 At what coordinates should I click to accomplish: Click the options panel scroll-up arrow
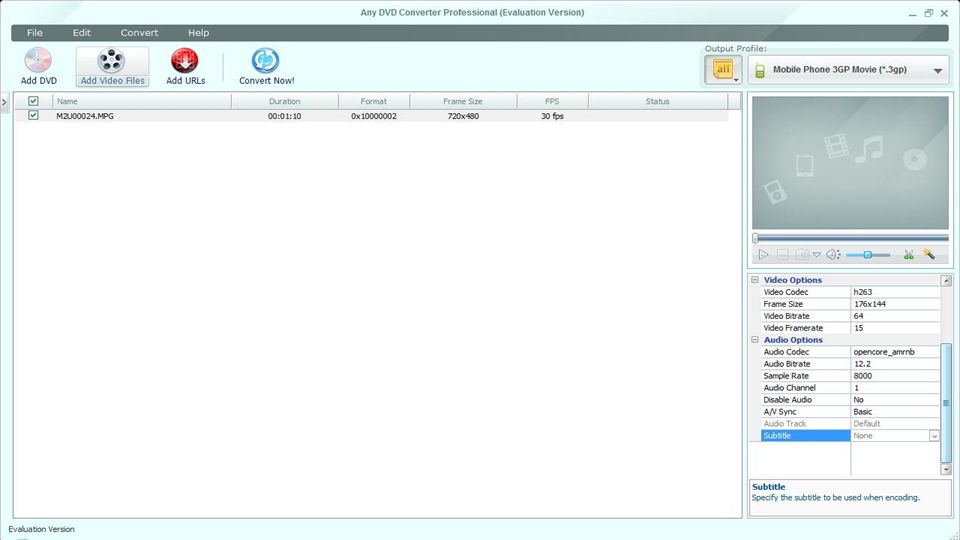tap(946, 280)
